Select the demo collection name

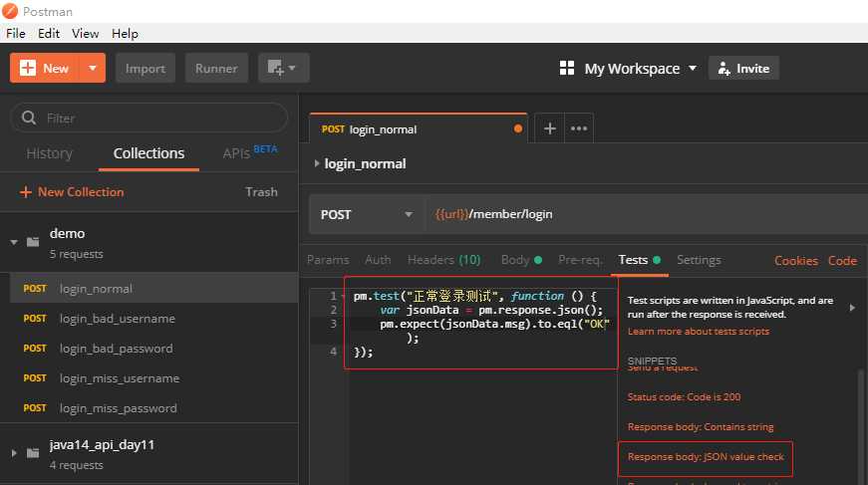click(x=67, y=233)
